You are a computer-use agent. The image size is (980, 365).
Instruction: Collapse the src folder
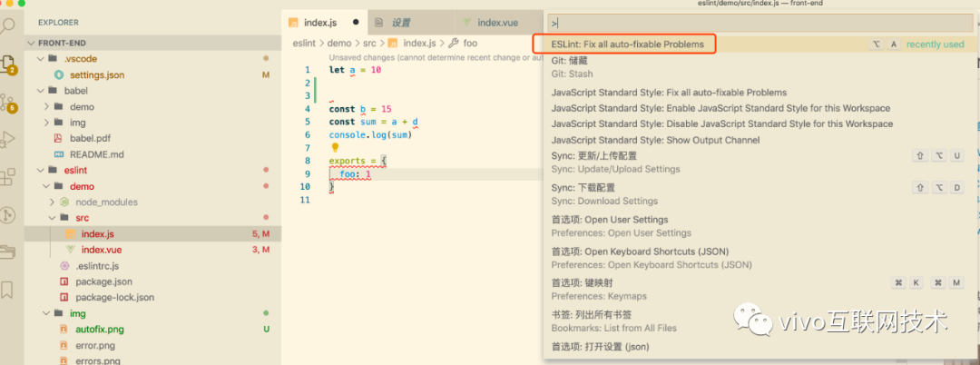[x=52, y=218]
